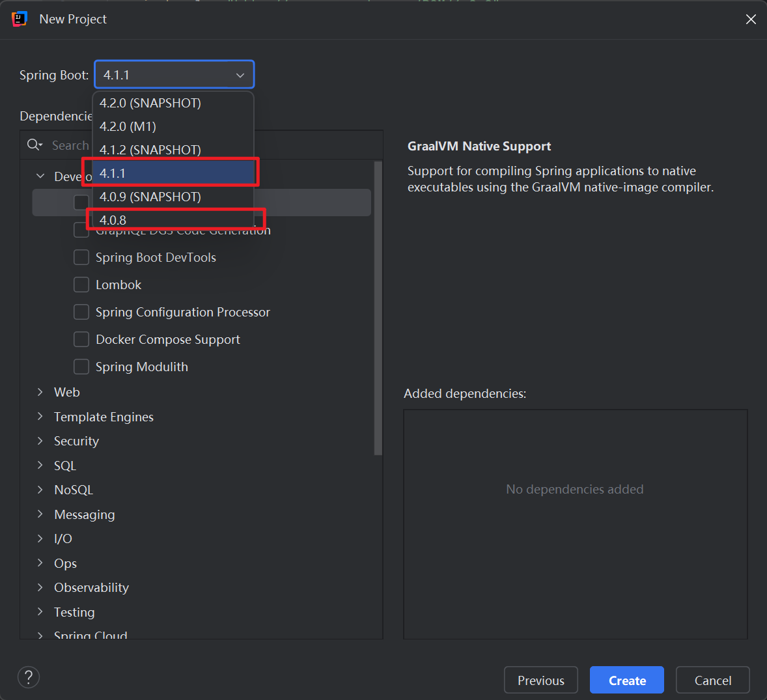Click the Messaging category name
The image size is (767, 700).
click(85, 514)
